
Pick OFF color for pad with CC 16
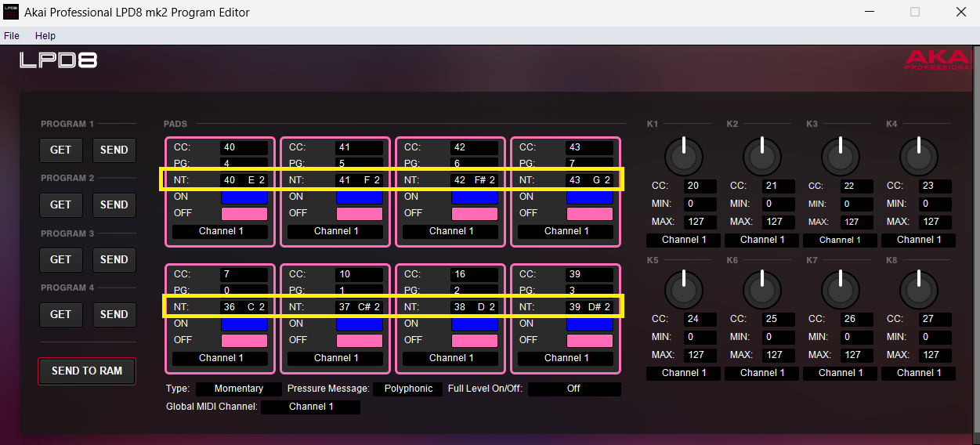click(475, 340)
